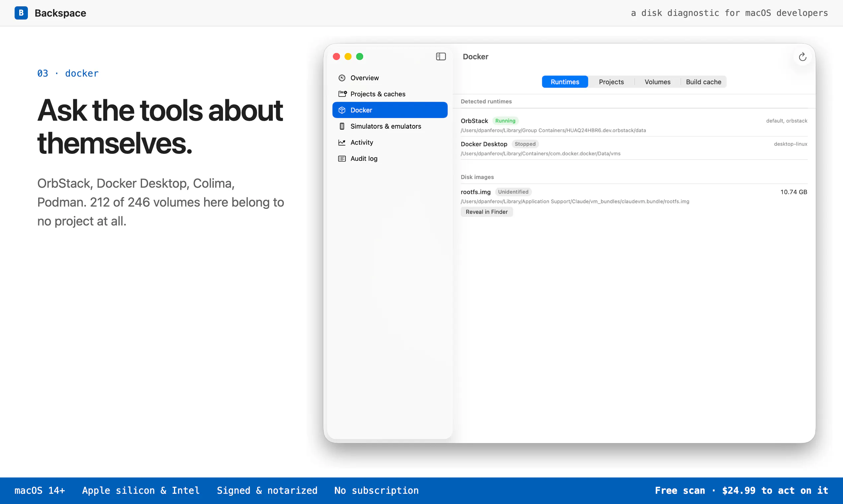
Task: Click the refresh icon in Docker header
Action: [802, 57]
